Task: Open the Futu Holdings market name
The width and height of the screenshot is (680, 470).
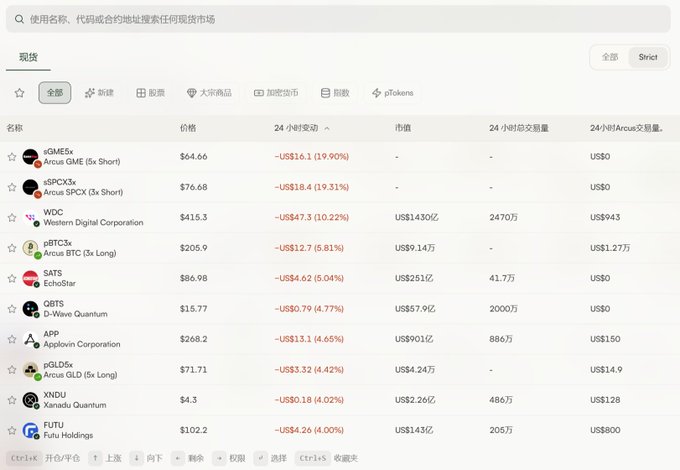Action: click(68, 435)
